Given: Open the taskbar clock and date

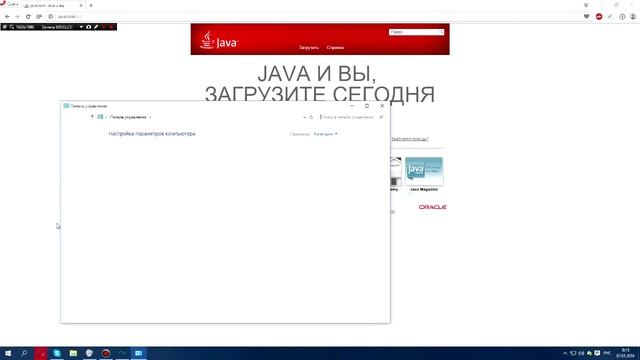Looking at the screenshot, I should click(625, 353).
